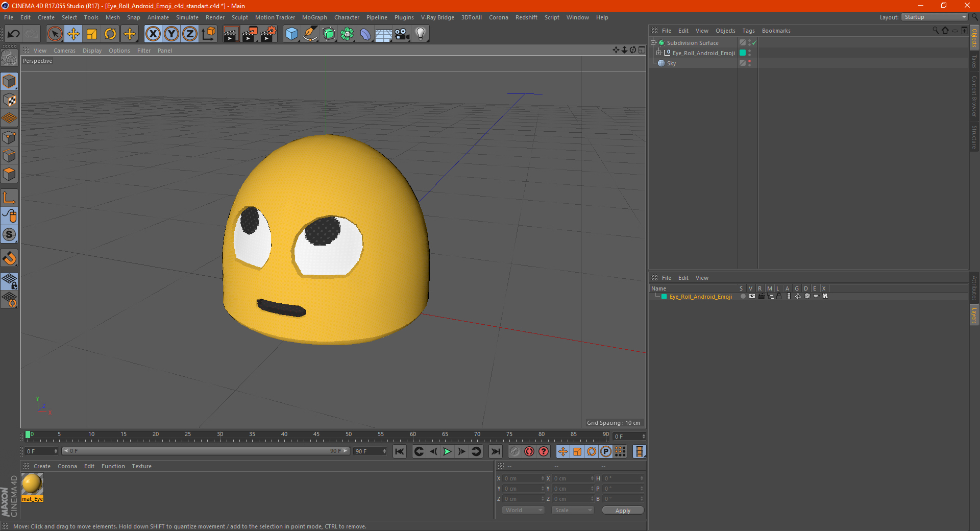Open the MoGraph menu
This screenshot has width=980, height=531.
tap(314, 17)
